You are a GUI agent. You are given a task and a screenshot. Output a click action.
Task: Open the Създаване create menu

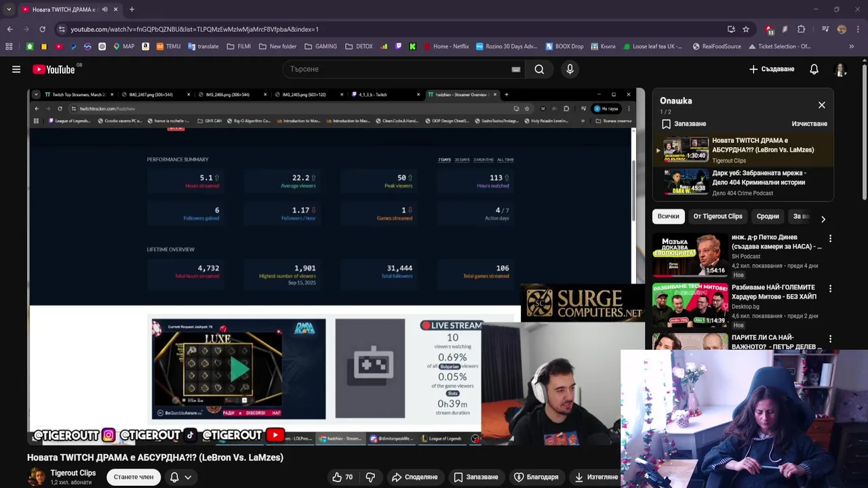tap(772, 69)
